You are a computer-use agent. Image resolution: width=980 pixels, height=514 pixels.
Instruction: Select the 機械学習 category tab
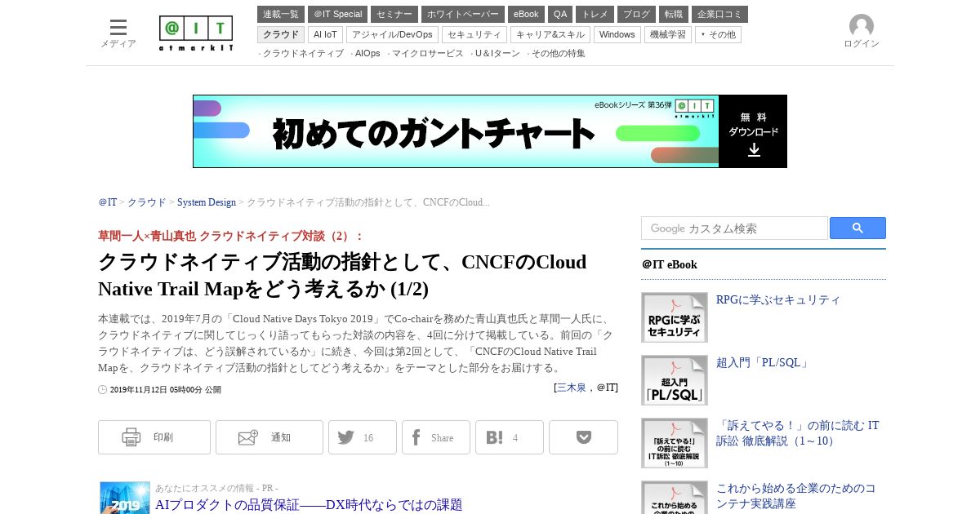668,35
